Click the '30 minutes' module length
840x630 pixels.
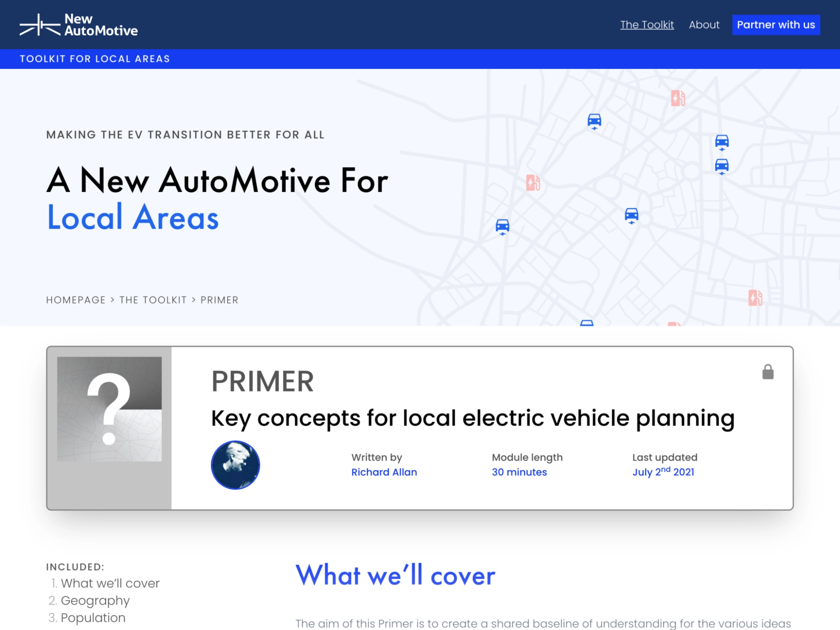(x=519, y=472)
